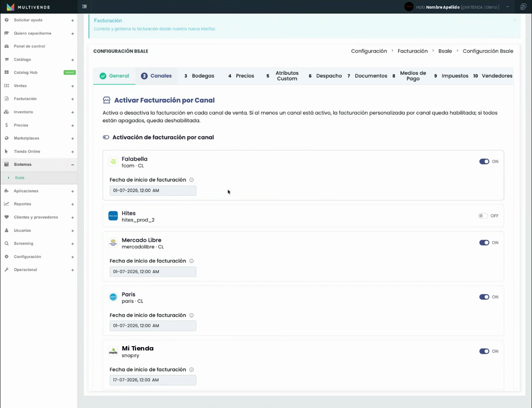Click the Sistemas calculator icon

point(6,164)
